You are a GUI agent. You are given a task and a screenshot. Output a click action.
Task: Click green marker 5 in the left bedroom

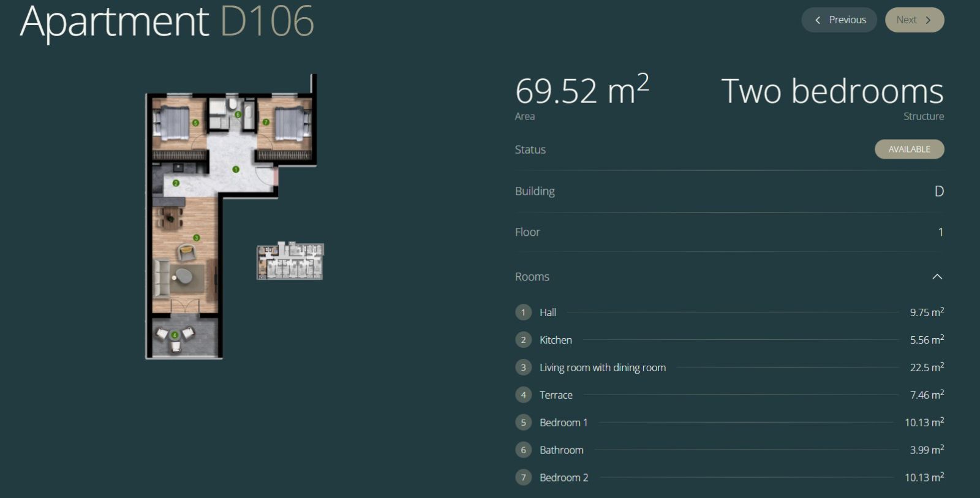[195, 123]
